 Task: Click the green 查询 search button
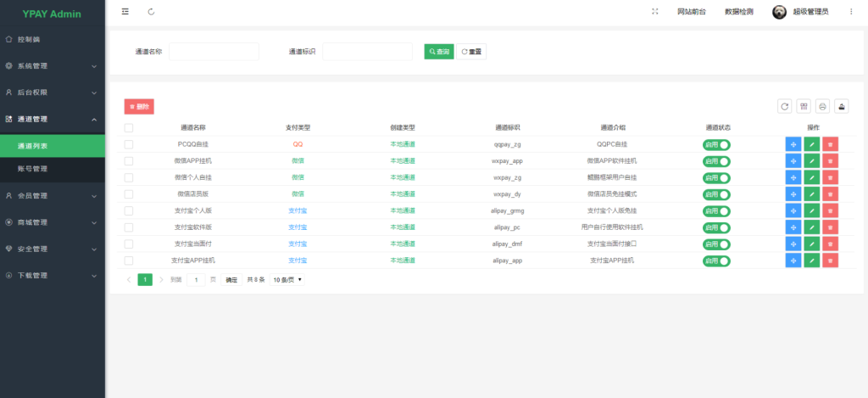pos(439,52)
